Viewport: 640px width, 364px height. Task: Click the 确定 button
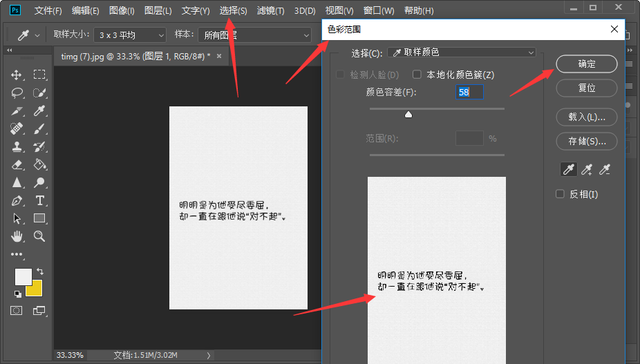586,64
